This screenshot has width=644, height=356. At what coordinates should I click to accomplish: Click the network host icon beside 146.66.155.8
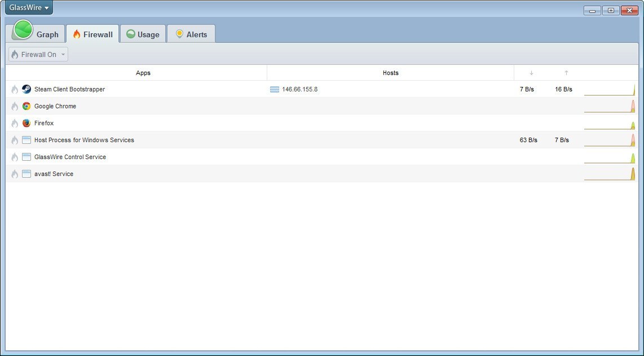tap(274, 89)
